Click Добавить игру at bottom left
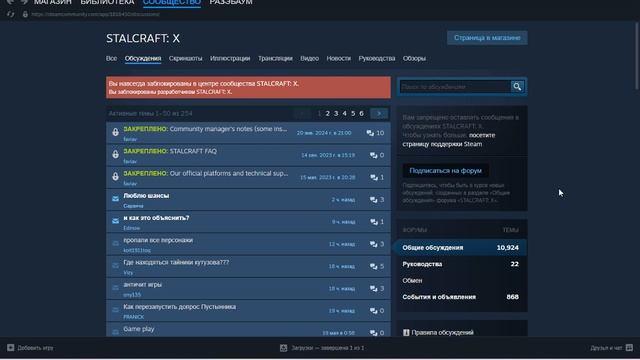The height and width of the screenshot is (360, 640). pyautogui.click(x=30, y=348)
